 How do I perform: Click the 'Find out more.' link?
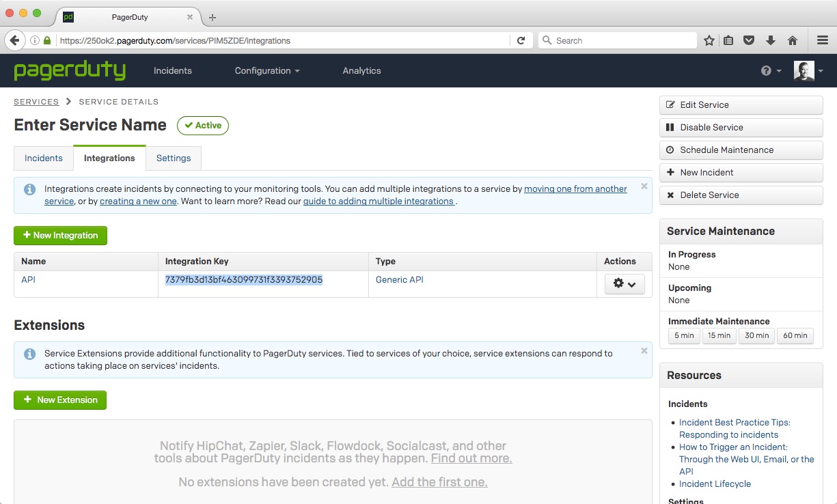[x=471, y=458]
